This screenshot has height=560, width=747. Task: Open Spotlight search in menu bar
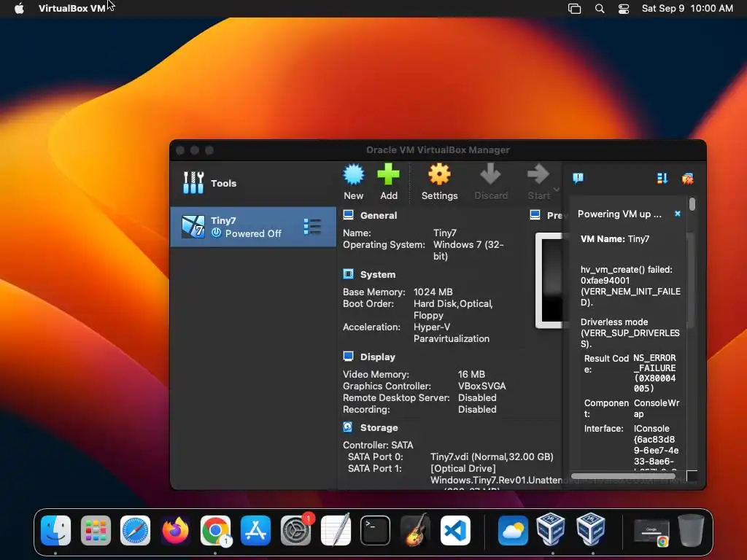click(600, 9)
